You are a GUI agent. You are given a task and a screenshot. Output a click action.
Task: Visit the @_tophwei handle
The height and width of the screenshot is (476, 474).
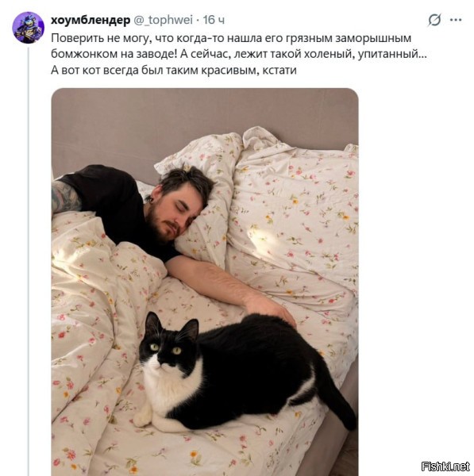tap(164, 20)
